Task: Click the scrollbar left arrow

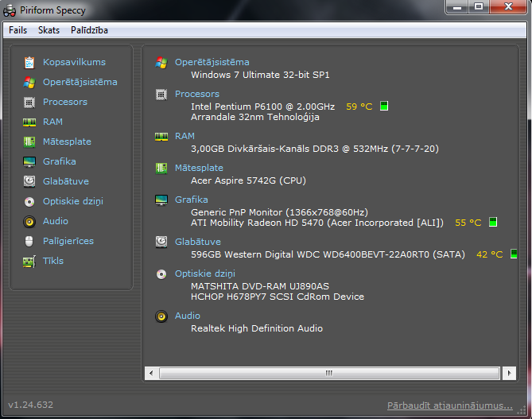Action: [151, 373]
